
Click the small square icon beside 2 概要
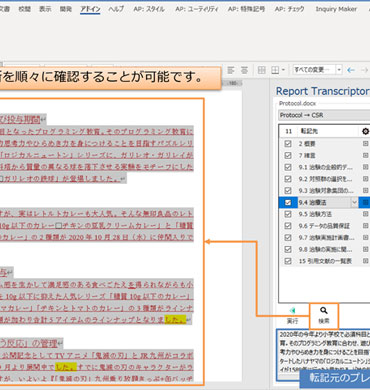coord(366,144)
